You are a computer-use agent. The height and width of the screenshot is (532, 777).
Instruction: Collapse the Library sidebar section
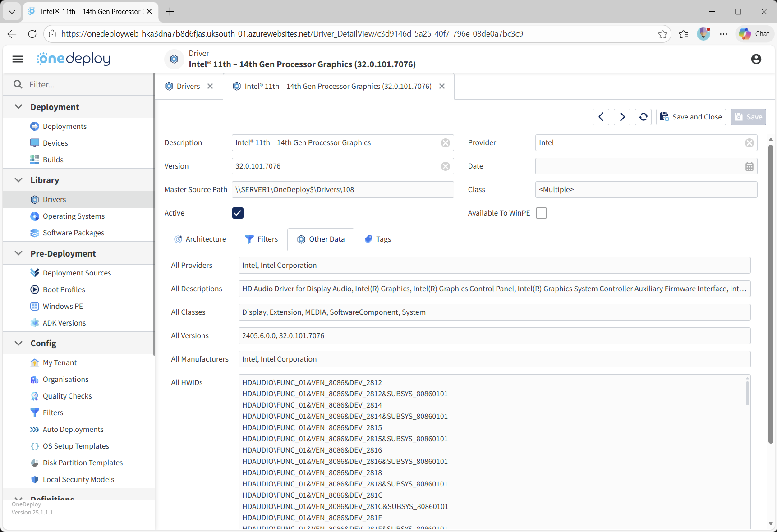click(x=18, y=180)
